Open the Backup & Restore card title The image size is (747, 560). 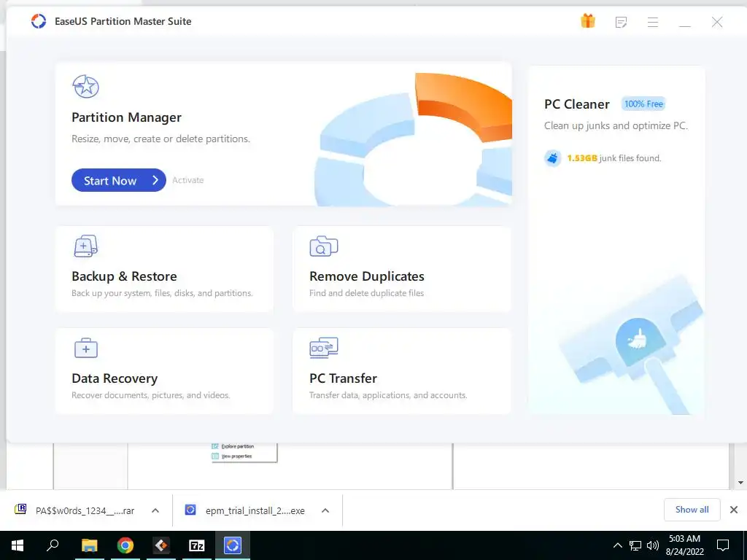tap(124, 276)
